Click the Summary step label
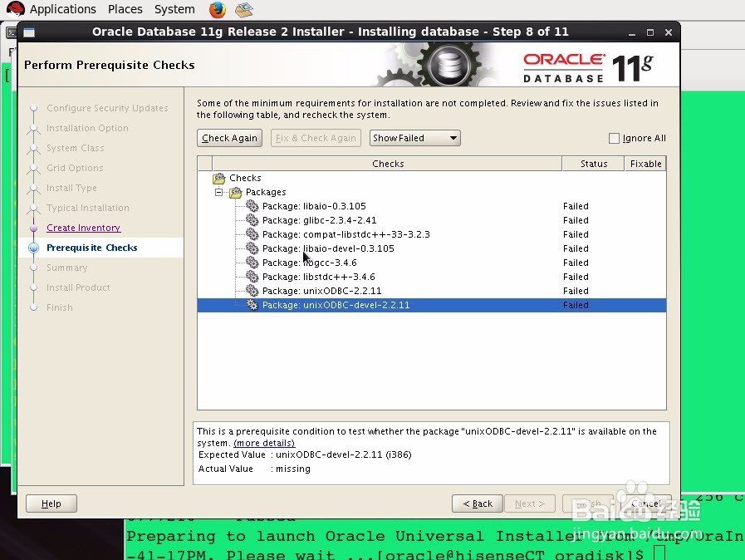745x560 pixels. (x=67, y=268)
